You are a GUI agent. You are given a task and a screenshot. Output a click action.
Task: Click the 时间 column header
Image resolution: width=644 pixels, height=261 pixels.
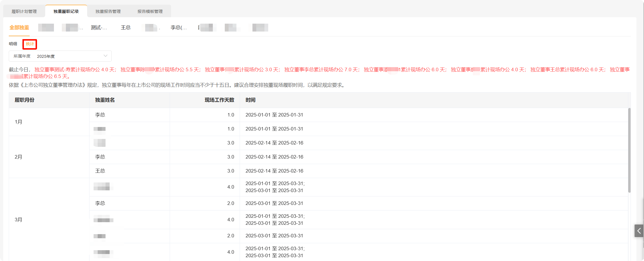click(250, 100)
